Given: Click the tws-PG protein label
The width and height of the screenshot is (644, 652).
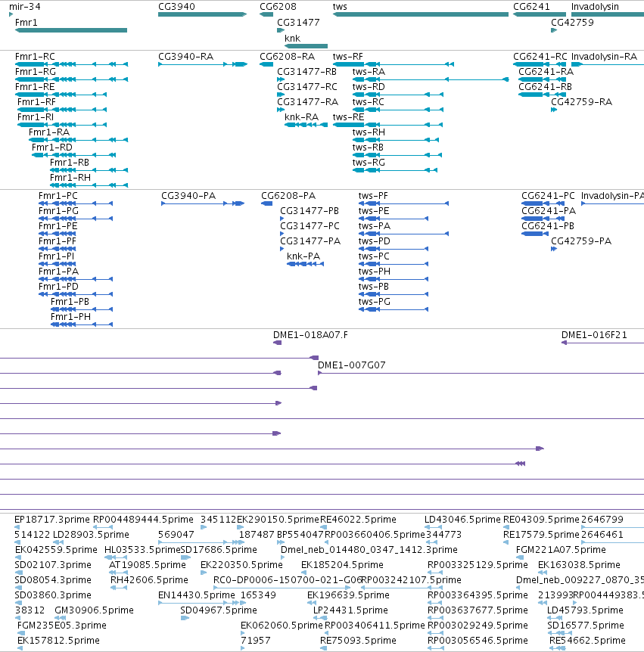Looking at the screenshot, I should point(375,302).
